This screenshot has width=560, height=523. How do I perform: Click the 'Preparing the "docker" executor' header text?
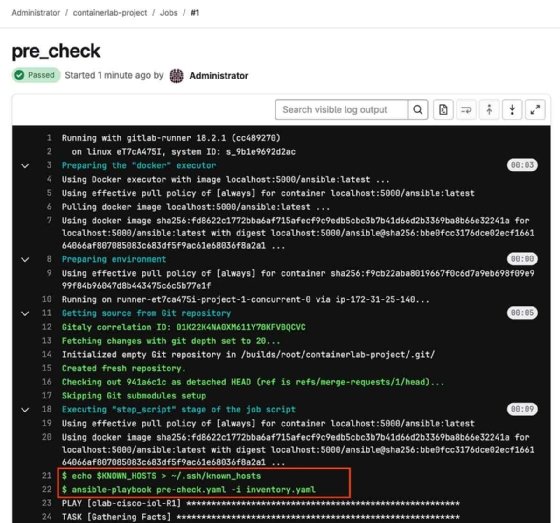click(x=139, y=166)
